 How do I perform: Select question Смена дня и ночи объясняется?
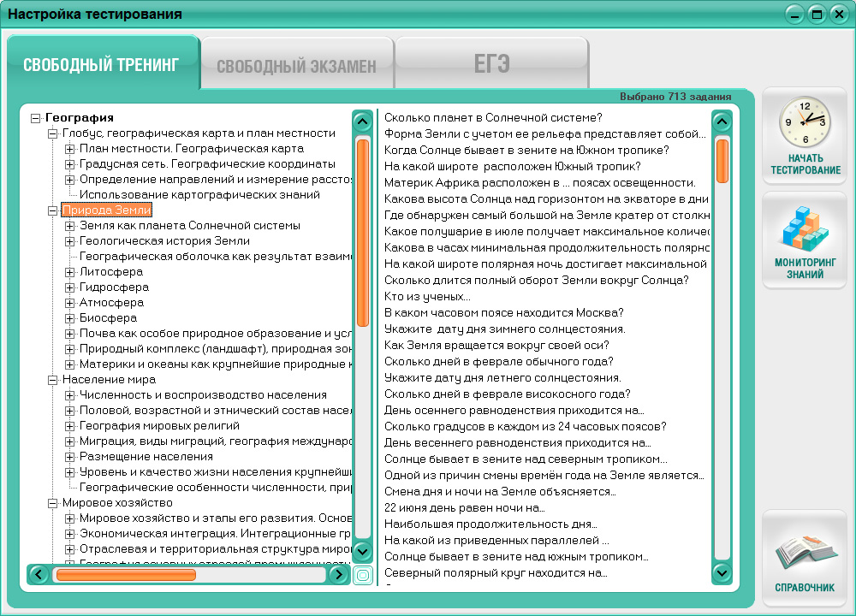tap(500, 491)
